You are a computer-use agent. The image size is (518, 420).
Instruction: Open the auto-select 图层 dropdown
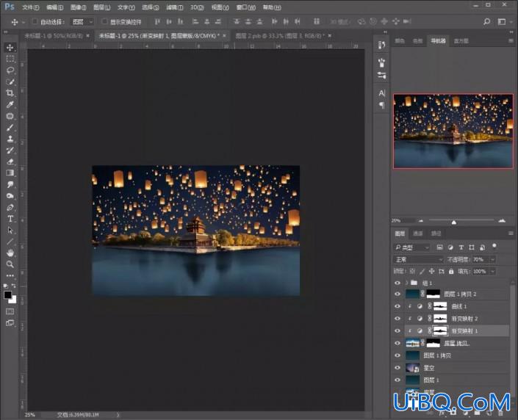(x=82, y=22)
